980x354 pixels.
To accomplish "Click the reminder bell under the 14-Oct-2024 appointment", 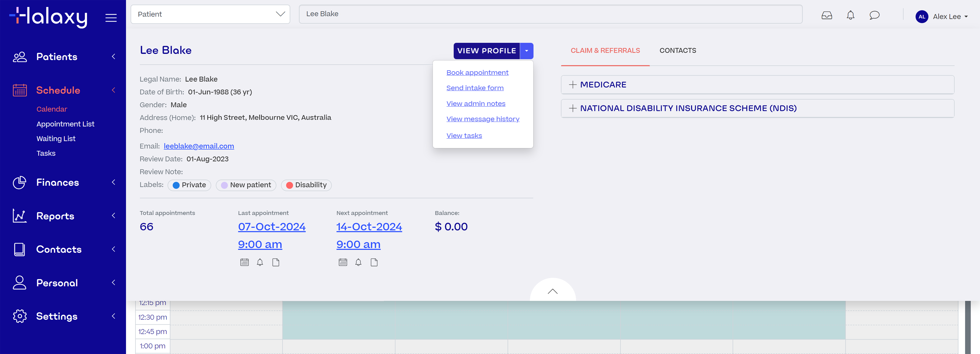I will point(358,262).
